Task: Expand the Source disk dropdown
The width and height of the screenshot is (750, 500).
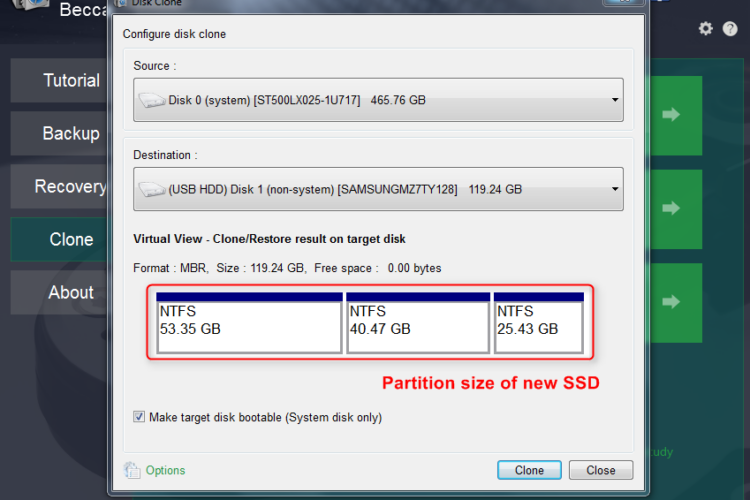Action: click(x=612, y=100)
